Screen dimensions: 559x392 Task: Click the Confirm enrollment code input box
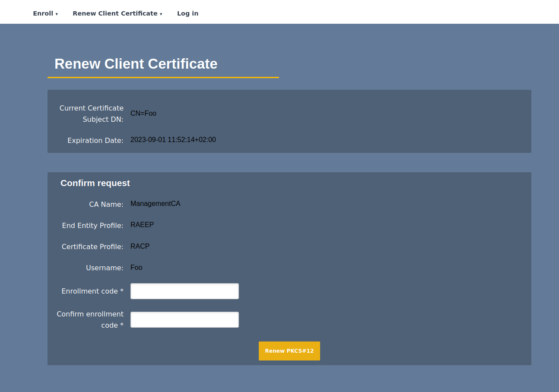tap(184, 319)
